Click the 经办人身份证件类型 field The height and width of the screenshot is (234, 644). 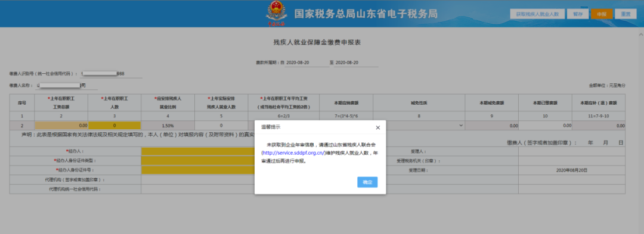198,161
